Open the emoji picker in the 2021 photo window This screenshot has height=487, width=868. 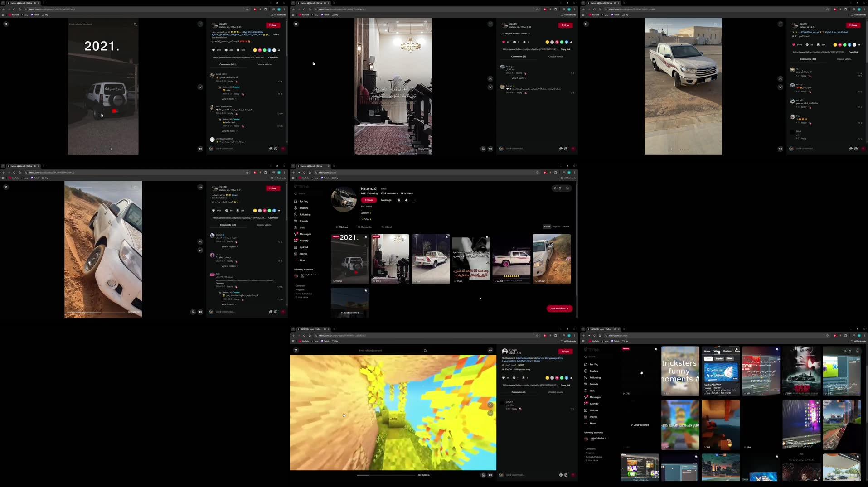276,149
